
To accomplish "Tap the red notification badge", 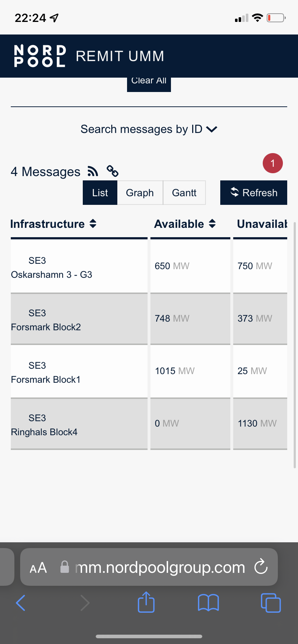I will pos(273,163).
